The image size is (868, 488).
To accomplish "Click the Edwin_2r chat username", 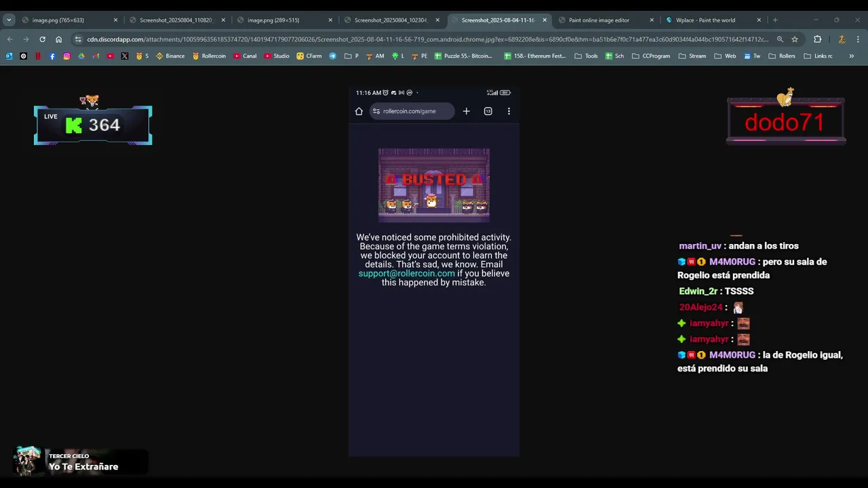I will (x=698, y=291).
